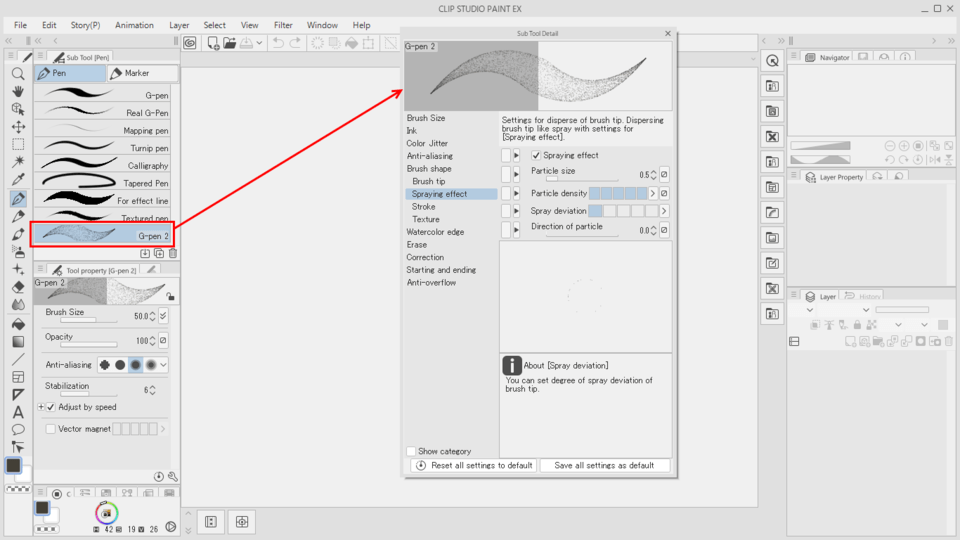Open the Filter menu
Viewport: 960px width, 540px height.
(283, 25)
